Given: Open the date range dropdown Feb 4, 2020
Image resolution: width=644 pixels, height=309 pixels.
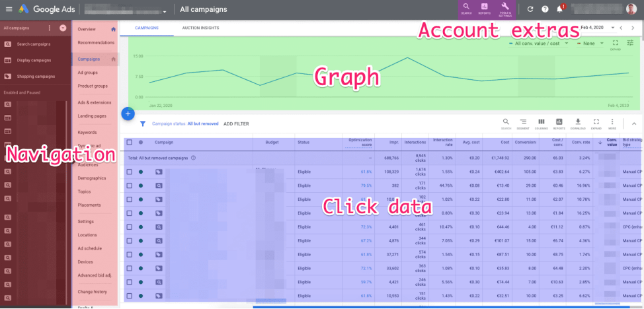Looking at the screenshot, I should click(x=598, y=28).
